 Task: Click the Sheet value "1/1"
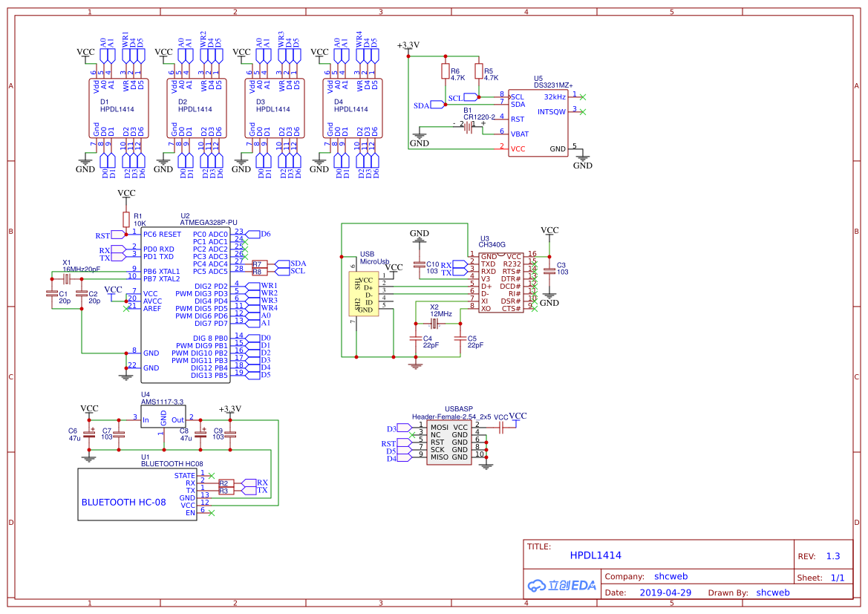pos(838,578)
